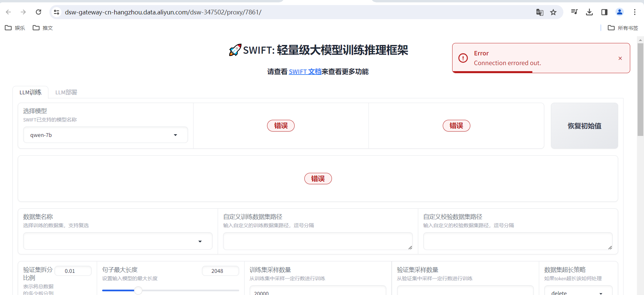The image size is (644, 295).
Task: Switch to the LLM部署 tab
Action: pyautogui.click(x=66, y=92)
